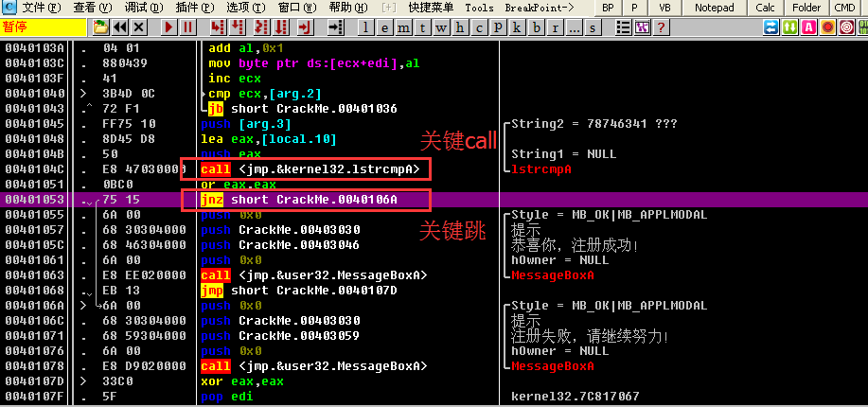Show Patches with 'P' button
The image size is (868, 407).
(x=498, y=27)
